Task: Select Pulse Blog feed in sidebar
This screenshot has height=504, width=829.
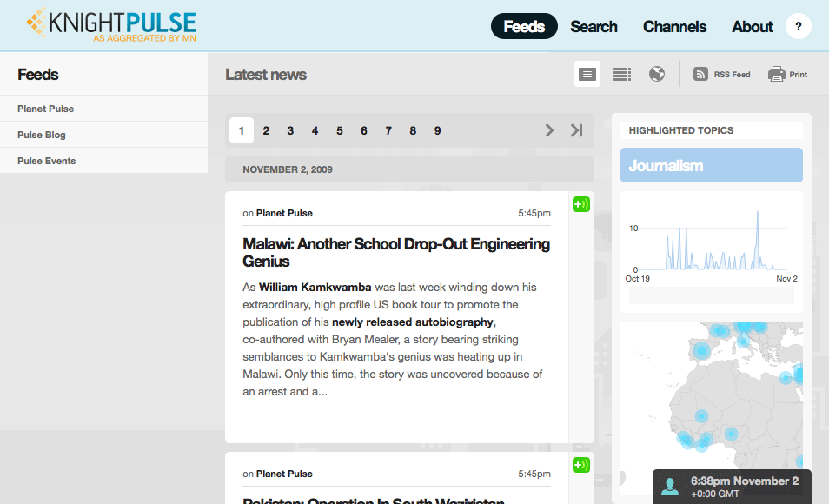Action: click(103, 135)
